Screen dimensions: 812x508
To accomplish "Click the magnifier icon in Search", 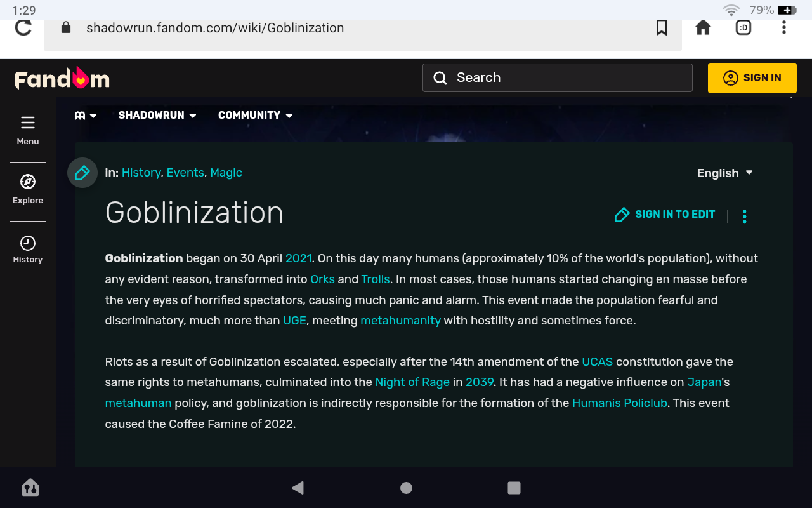I will (x=440, y=77).
